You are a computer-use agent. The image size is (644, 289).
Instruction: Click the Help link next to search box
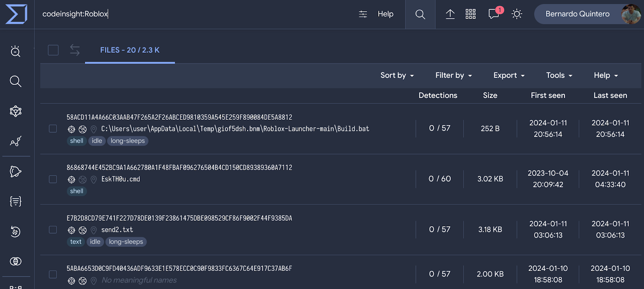pos(386,14)
